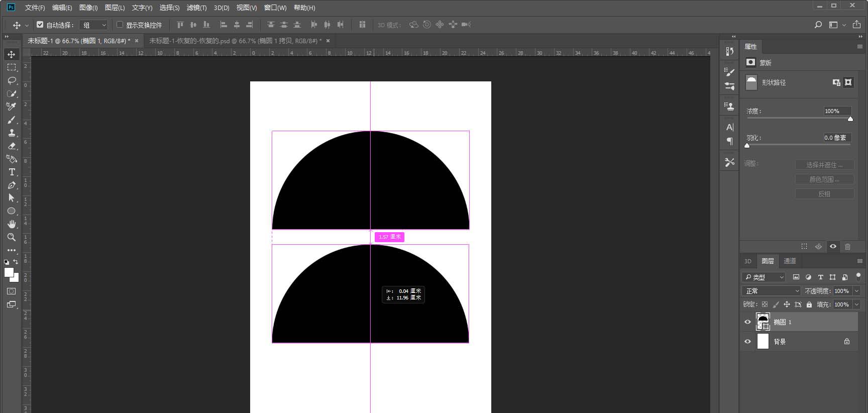Open the 窗口(W) menu
The width and height of the screenshot is (868, 413).
275,8
